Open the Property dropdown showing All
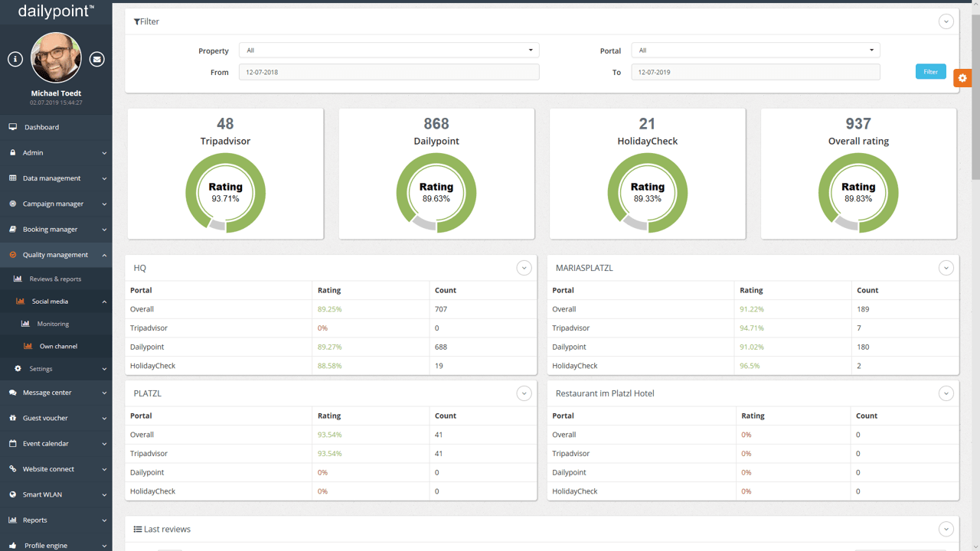The height and width of the screenshot is (551, 980). click(x=388, y=50)
